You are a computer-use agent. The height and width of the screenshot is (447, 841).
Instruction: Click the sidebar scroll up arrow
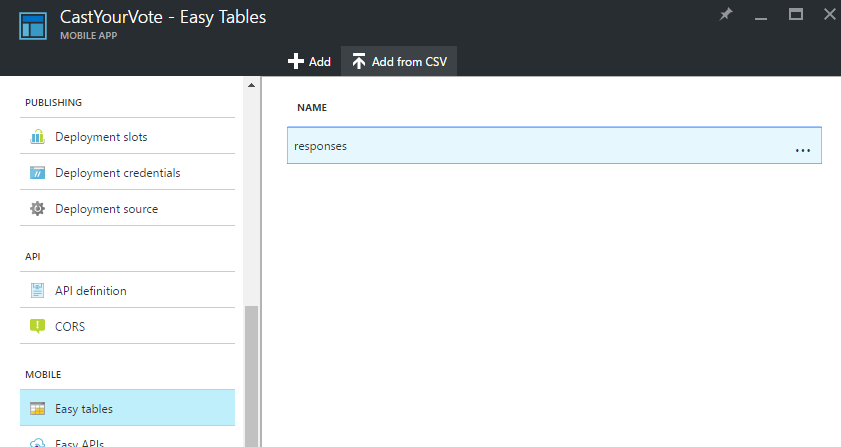[251, 85]
